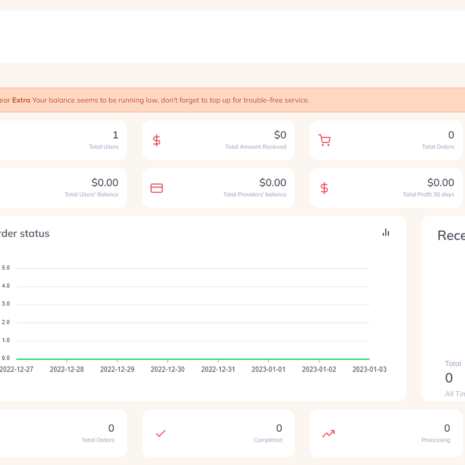465x465 pixels.
Task: Click the dollar icon for Total Amount Recieved
Action: 157,140
